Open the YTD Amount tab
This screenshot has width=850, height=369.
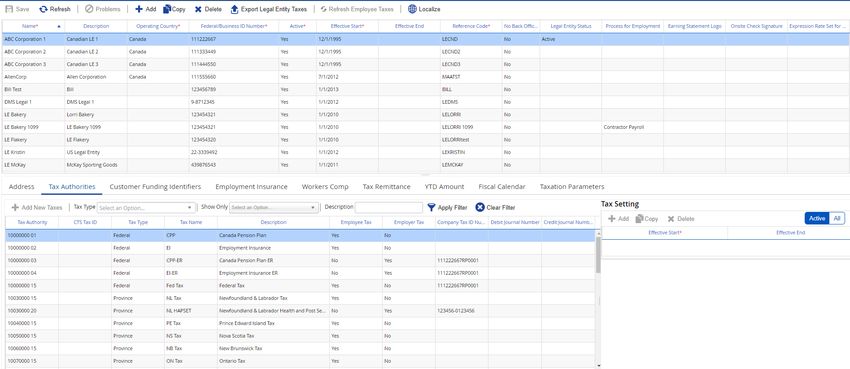445,186
